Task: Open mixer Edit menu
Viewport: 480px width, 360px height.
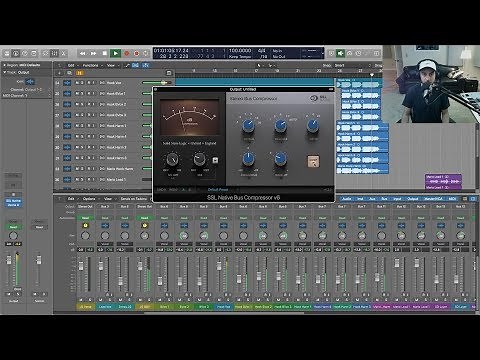Action: (x=71, y=199)
